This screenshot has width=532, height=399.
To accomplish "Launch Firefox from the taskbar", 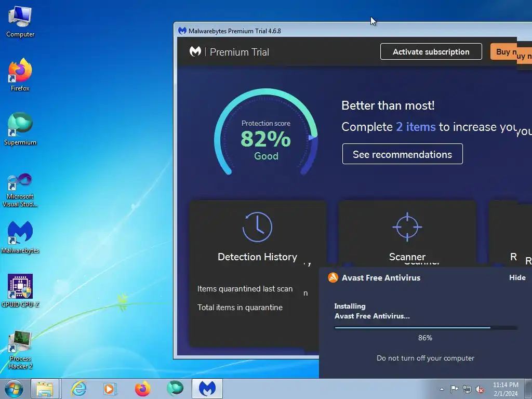I will (142, 389).
